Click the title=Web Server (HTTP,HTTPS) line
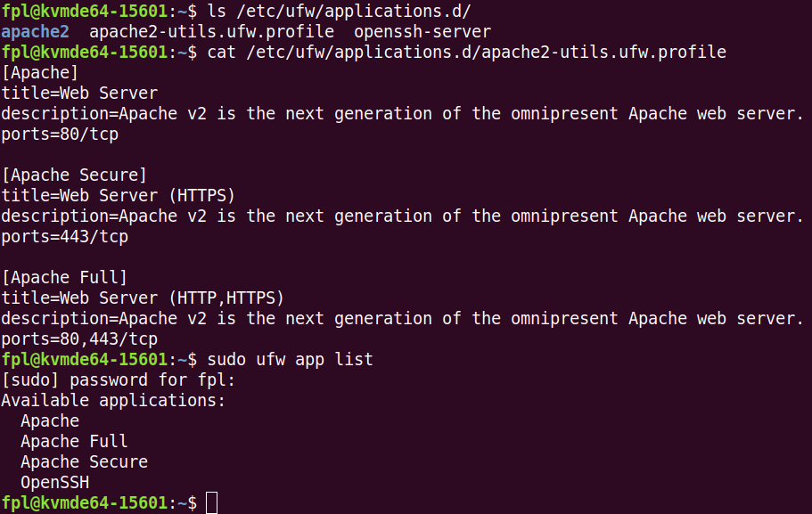 pyautogui.click(x=143, y=298)
